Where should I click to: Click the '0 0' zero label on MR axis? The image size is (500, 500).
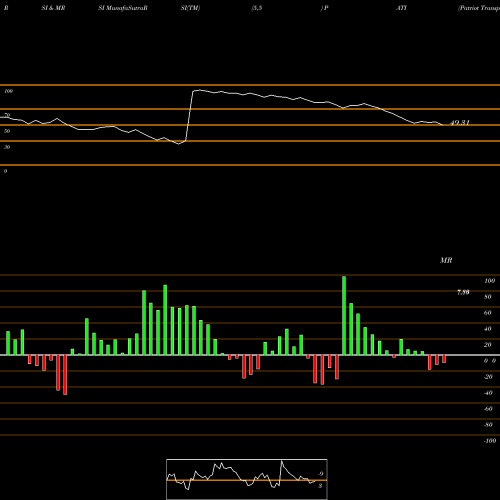tap(490, 361)
